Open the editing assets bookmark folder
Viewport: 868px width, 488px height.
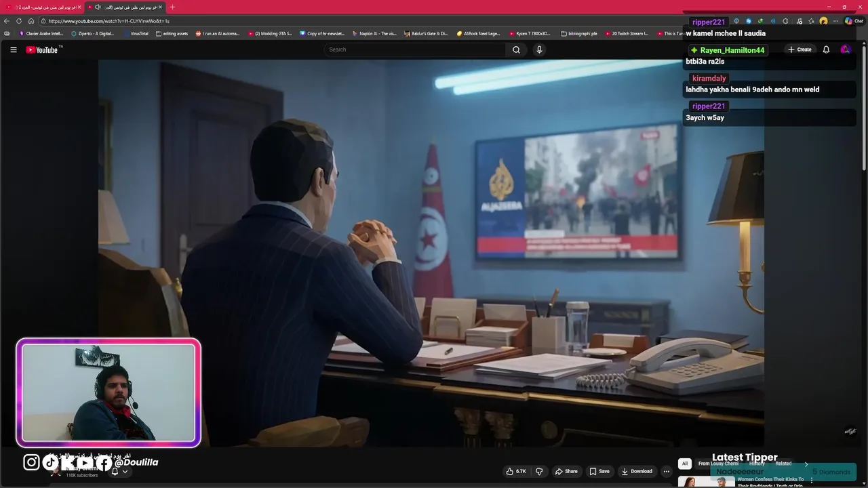point(172,33)
